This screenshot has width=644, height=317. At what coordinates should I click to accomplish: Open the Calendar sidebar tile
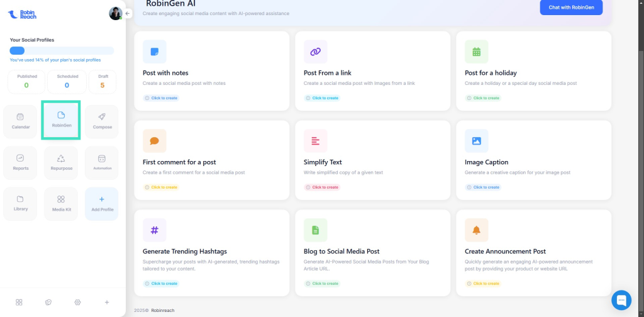[x=20, y=121]
